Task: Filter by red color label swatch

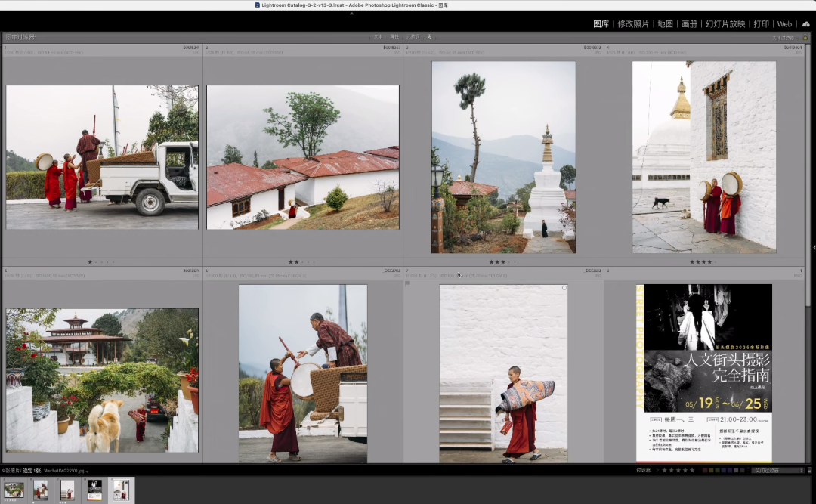Action: click(705, 470)
